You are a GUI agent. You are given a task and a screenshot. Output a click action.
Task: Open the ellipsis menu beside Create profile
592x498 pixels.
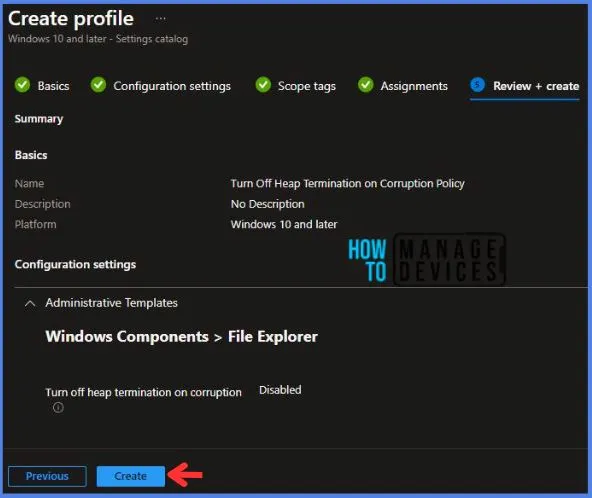(x=160, y=18)
